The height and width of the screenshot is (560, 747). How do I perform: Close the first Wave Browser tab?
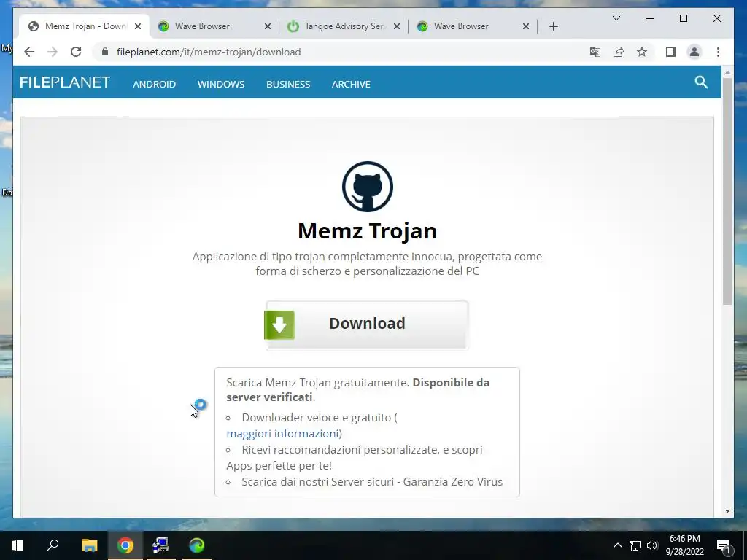pos(268,26)
